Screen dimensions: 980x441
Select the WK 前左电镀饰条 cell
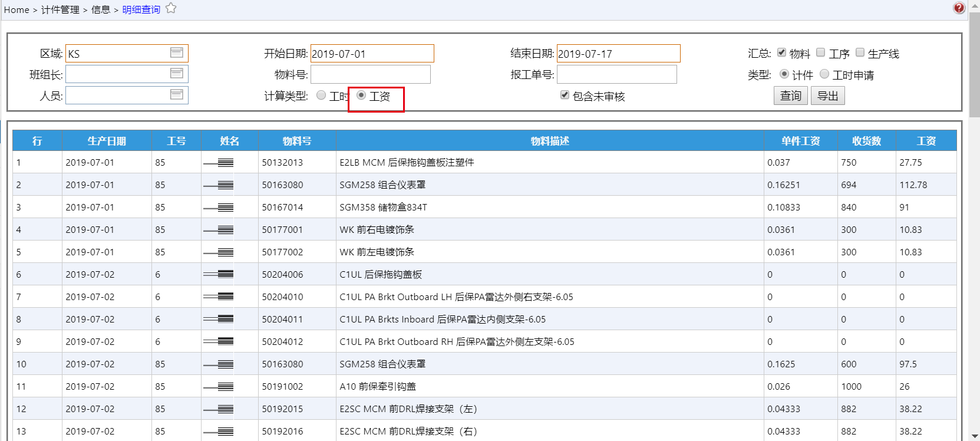pos(550,252)
